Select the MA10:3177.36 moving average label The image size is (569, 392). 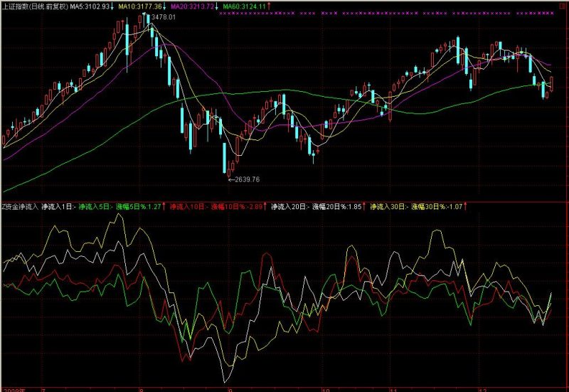pyautogui.click(x=140, y=6)
